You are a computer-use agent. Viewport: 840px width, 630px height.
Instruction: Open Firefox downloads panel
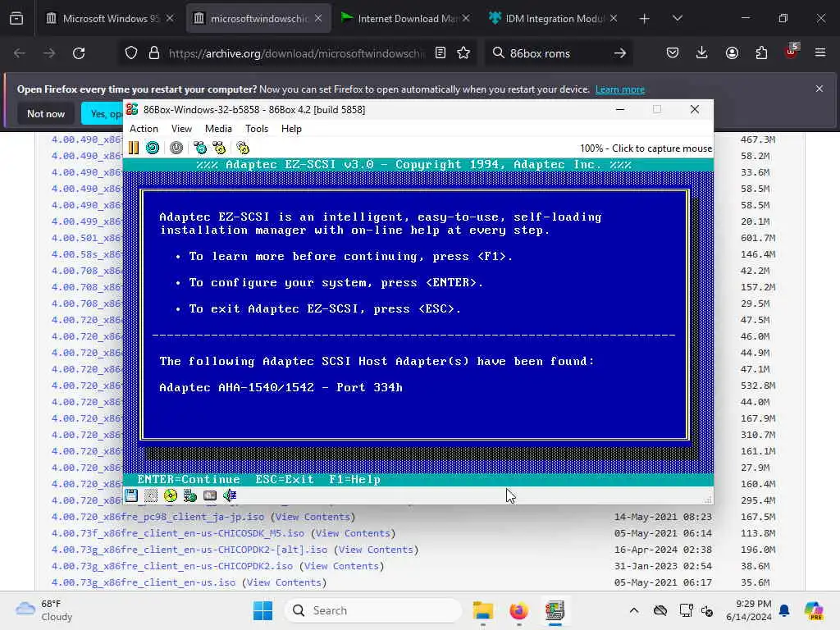702,53
